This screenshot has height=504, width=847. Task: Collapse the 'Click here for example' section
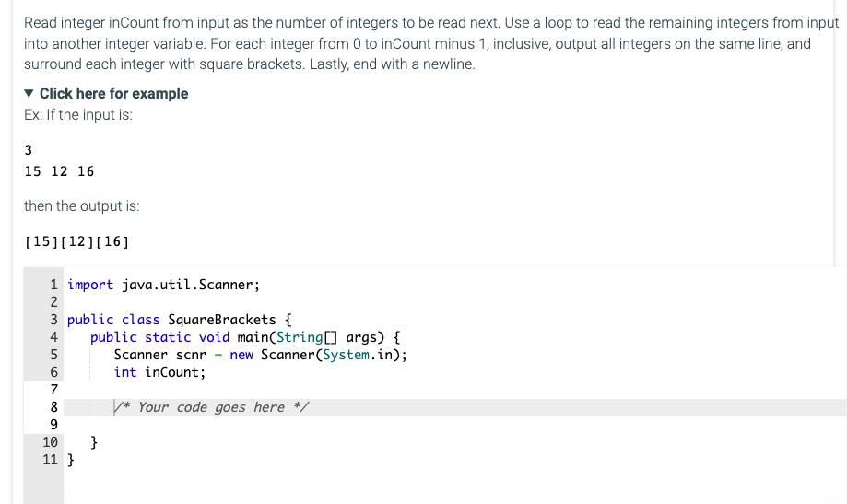coord(29,93)
